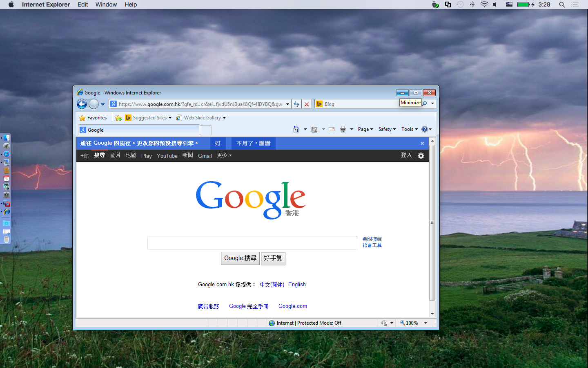Click the 好手氣 lucky button

point(273,258)
